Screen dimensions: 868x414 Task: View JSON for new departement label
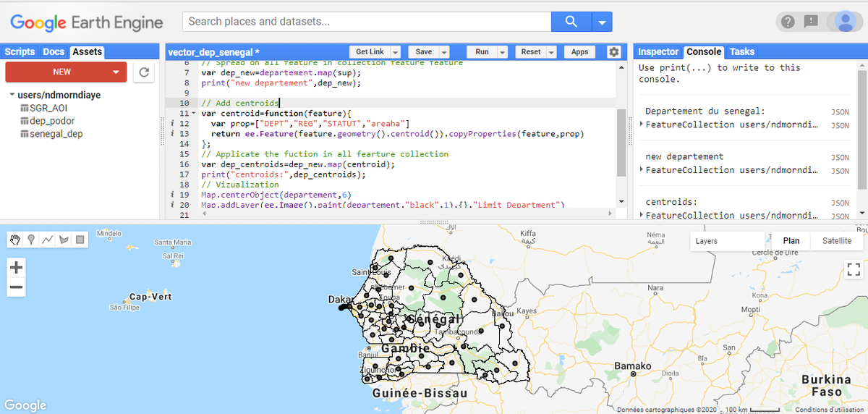[x=840, y=158]
